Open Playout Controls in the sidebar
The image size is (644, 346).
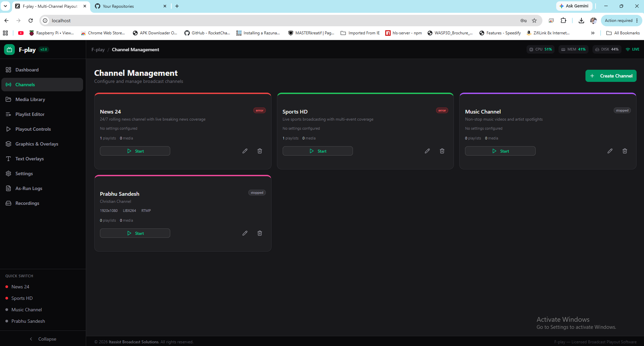pos(42,129)
